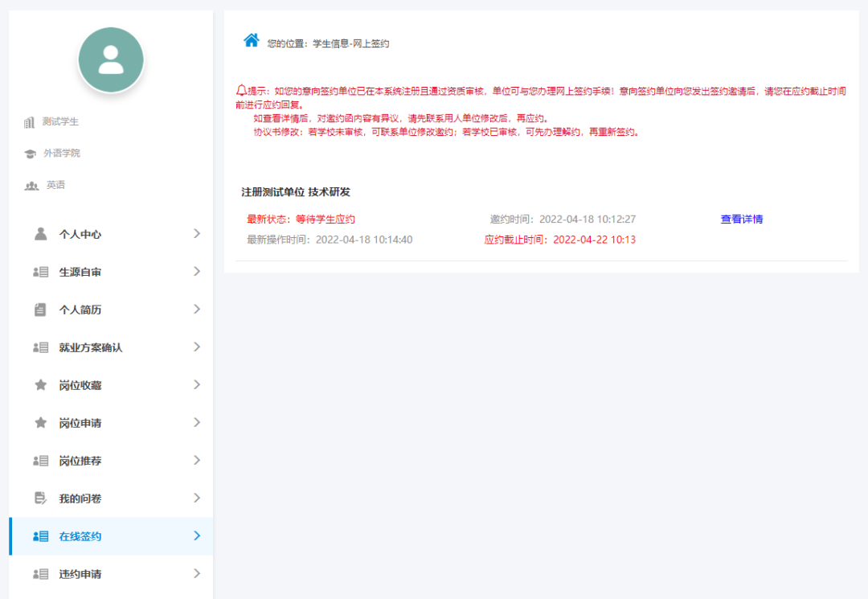Expand the 岗位推荐 chevron
The height and width of the screenshot is (599, 868).
point(196,461)
